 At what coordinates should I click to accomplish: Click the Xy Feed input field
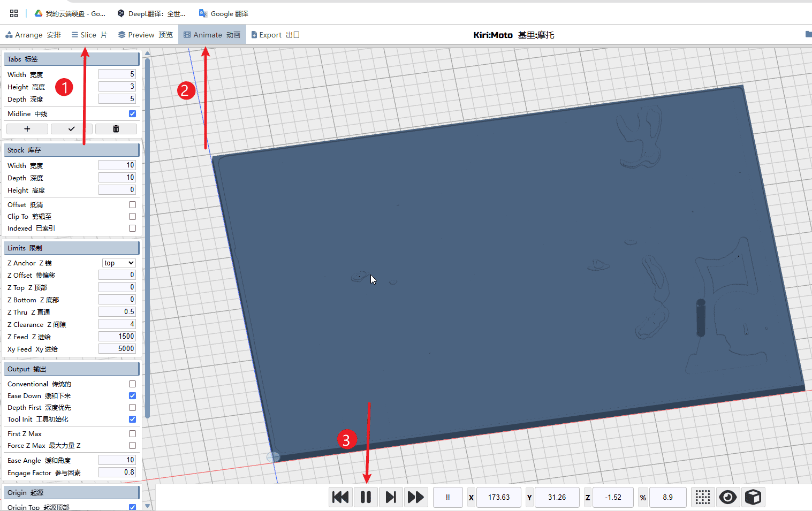click(117, 349)
